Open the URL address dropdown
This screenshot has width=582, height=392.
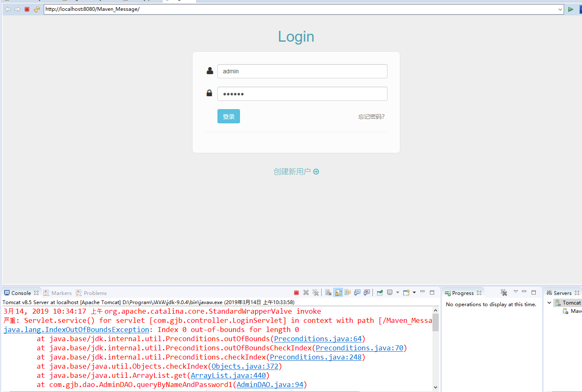(560, 9)
